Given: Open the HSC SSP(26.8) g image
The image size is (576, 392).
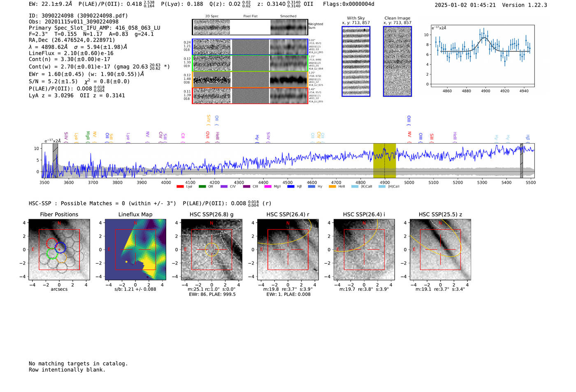Looking at the screenshot, I should 211,249.
